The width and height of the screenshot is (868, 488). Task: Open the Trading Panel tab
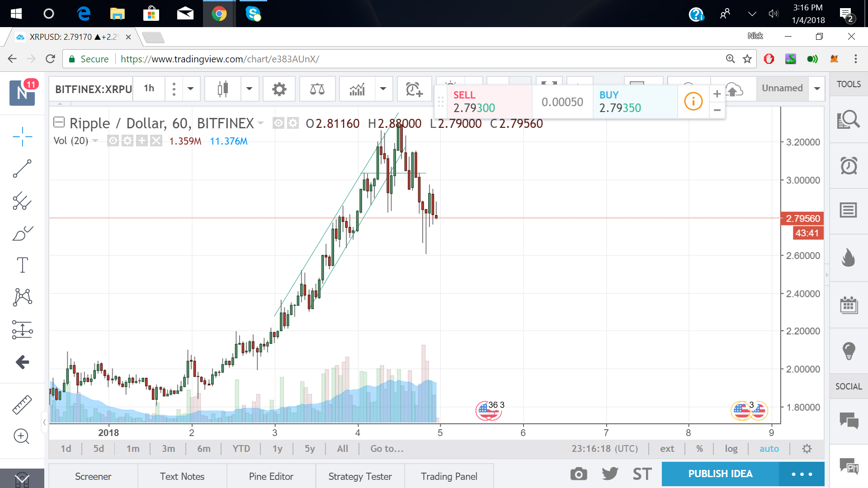pyautogui.click(x=449, y=476)
